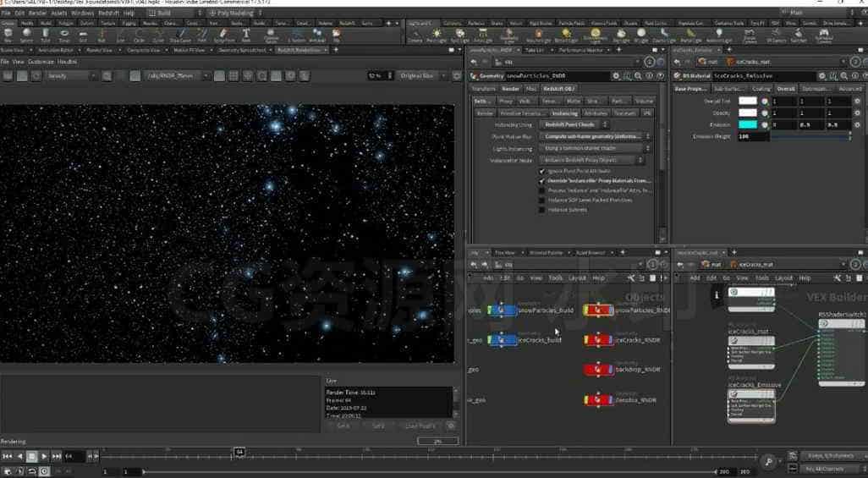868x478 pixels.
Task: Switch to Redshift OBJ parameter tab
Action: coord(558,89)
